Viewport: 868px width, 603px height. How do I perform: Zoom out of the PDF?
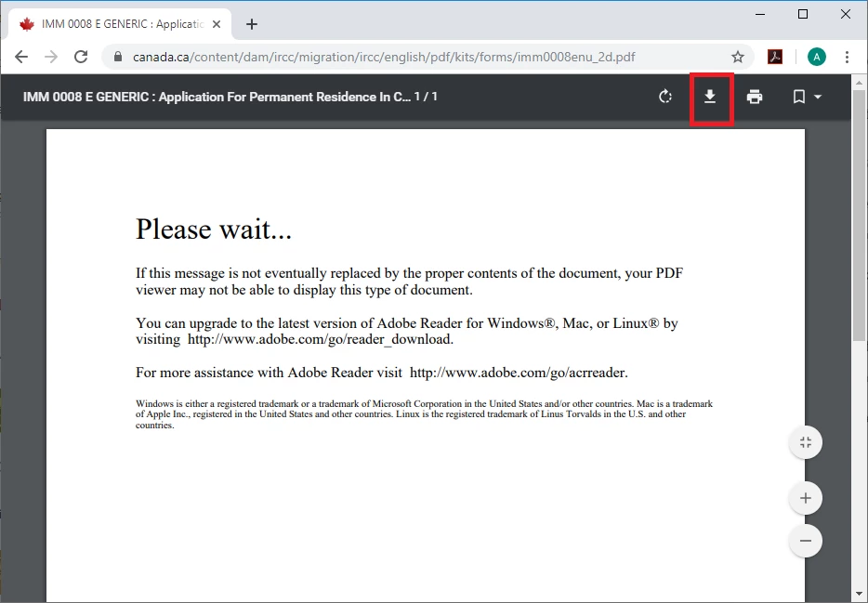tap(806, 541)
